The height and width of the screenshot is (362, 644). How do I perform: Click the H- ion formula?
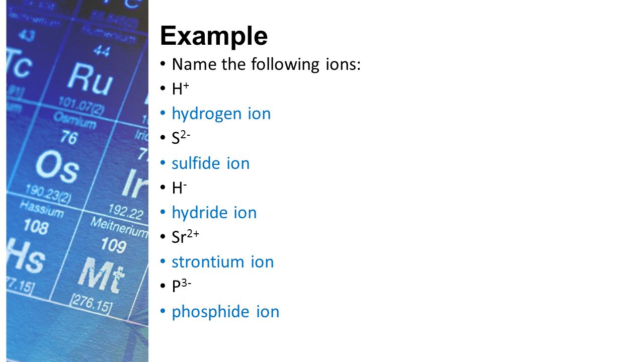pos(179,188)
